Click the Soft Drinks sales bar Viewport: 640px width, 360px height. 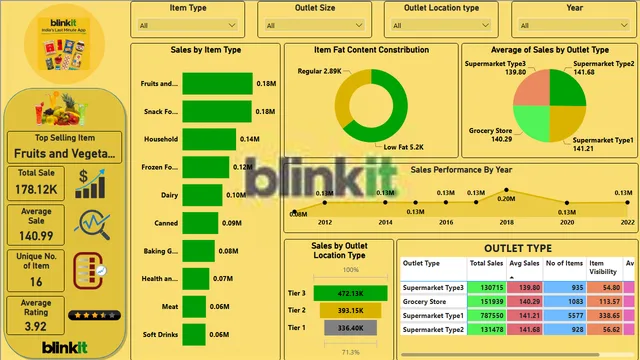pyautogui.click(x=194, y=334)
